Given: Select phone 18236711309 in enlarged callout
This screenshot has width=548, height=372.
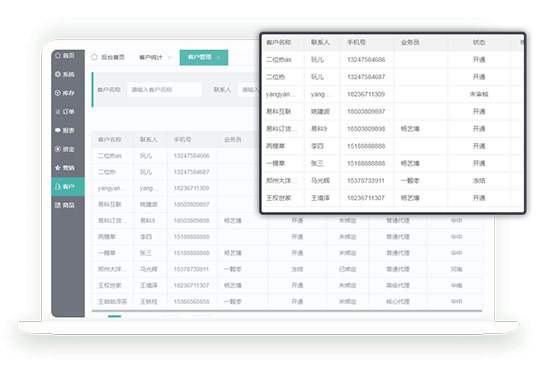Looking at the screenshot, I should point(366,94).
